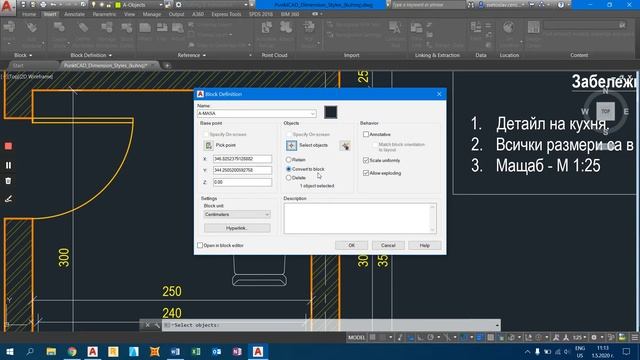Open File Explorer from the taskbar
This screenshot has height=360, width=640.
[51, 351]
